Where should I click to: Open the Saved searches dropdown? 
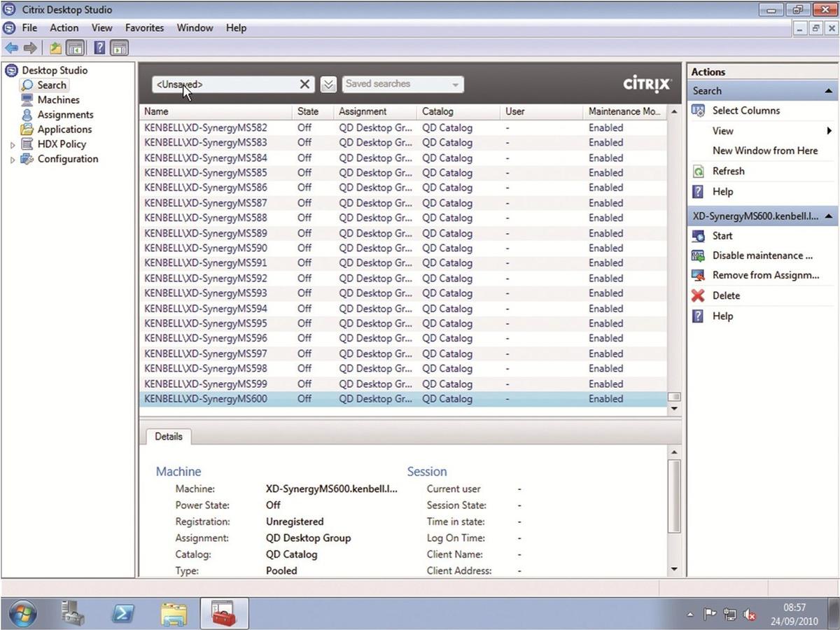coord(402,84)
